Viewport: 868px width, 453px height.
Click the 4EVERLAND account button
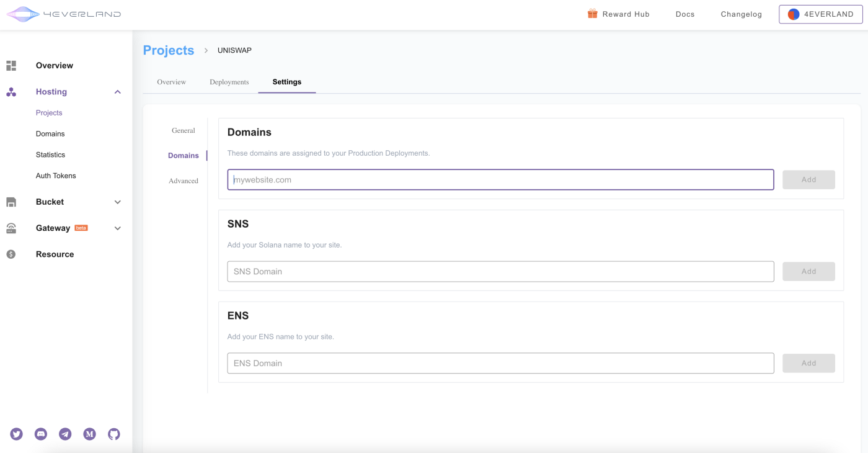tap(821, 14)
